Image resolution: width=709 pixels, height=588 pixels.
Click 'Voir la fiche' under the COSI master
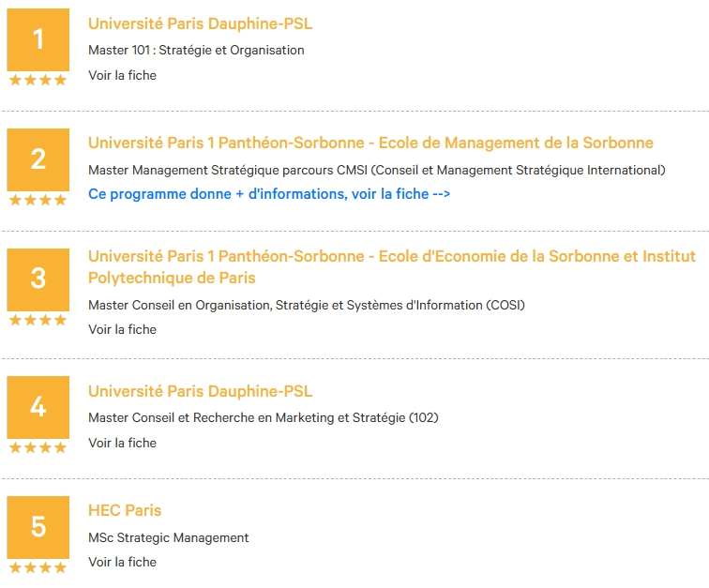pyautogui.click(x=122, y=329)
